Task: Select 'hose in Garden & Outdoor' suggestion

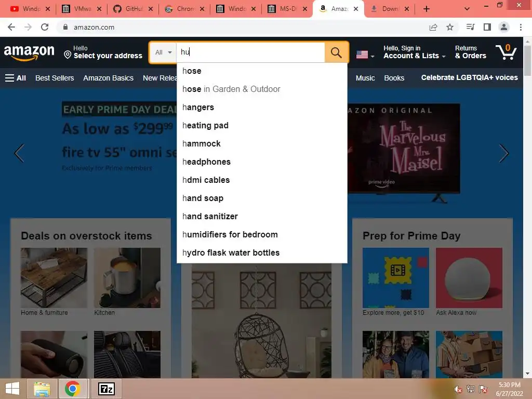Action: coord(262,89)
